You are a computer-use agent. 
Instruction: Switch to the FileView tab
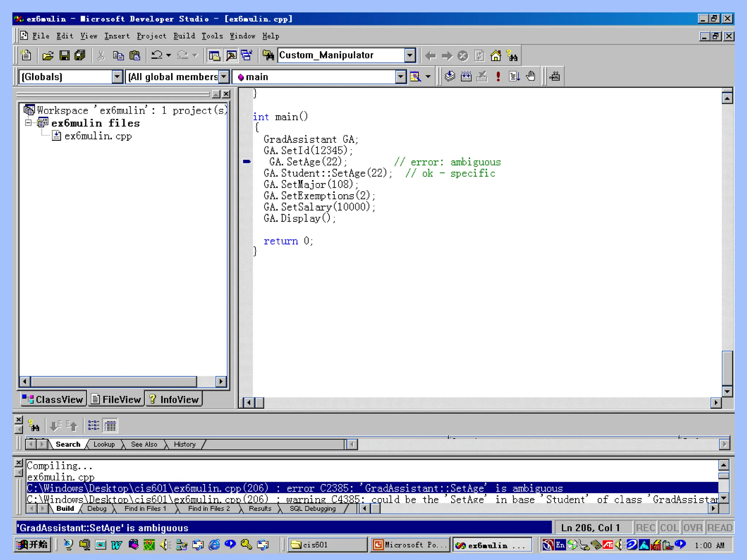click(116, 399)
